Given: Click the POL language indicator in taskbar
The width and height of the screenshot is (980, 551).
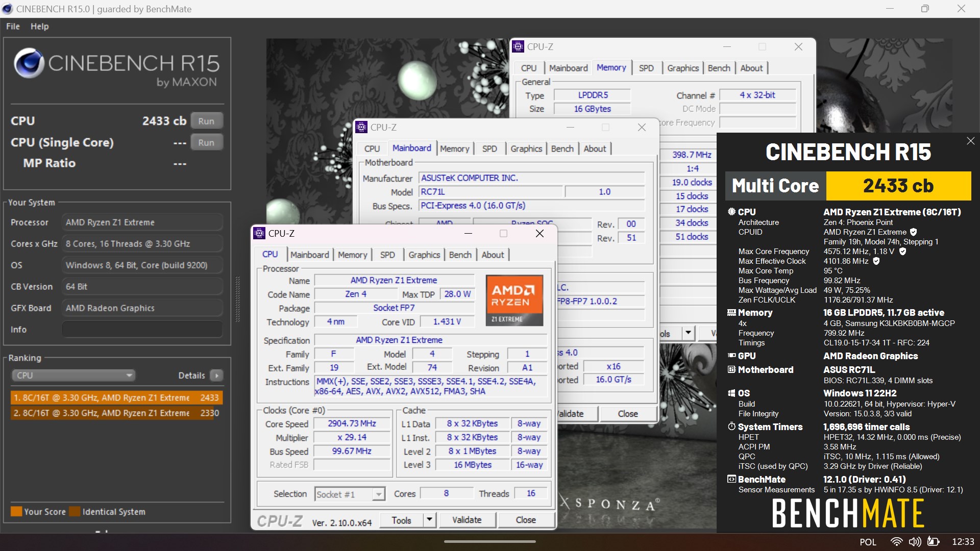Looking at the screenshot, I should (868, 542).
